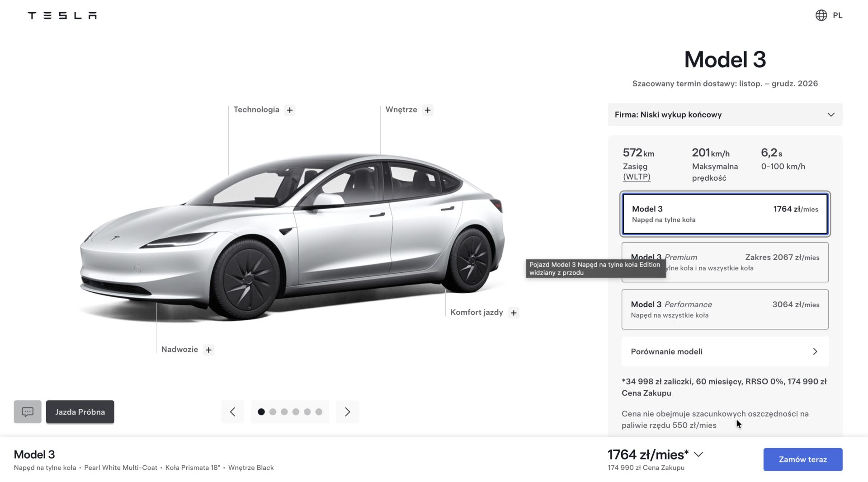Viewport: 868px width, 482px height.
Task: Click the configuration summary line in footer
Action: pyautogui.click(x=144, y=468)
